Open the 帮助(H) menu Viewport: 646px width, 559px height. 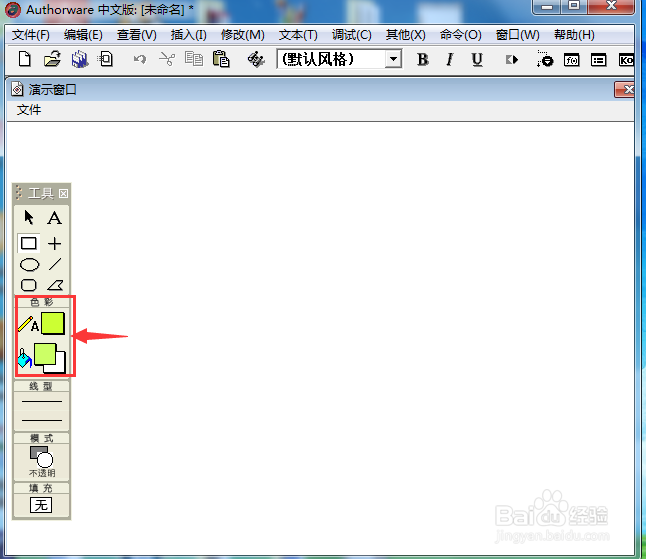click(574, 35)
